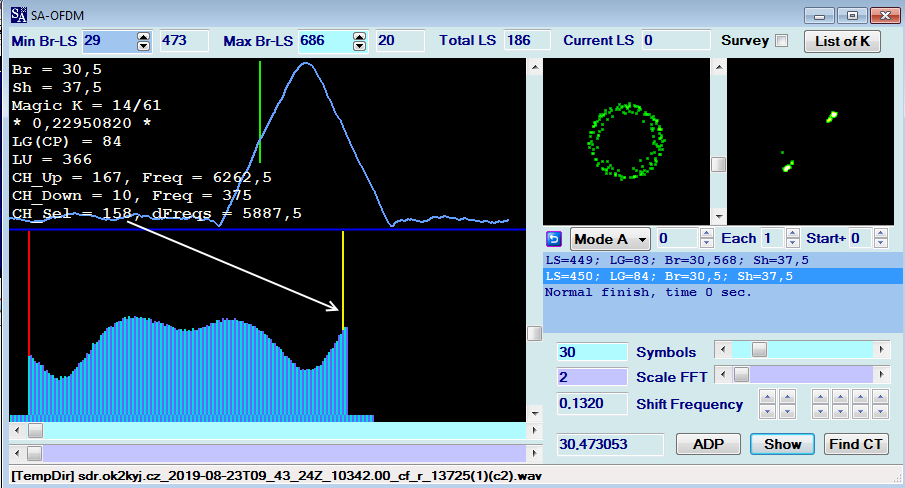Click up arrow of constellation panel scrollbar
Screen dimensions: 905x488
[719, 67]
